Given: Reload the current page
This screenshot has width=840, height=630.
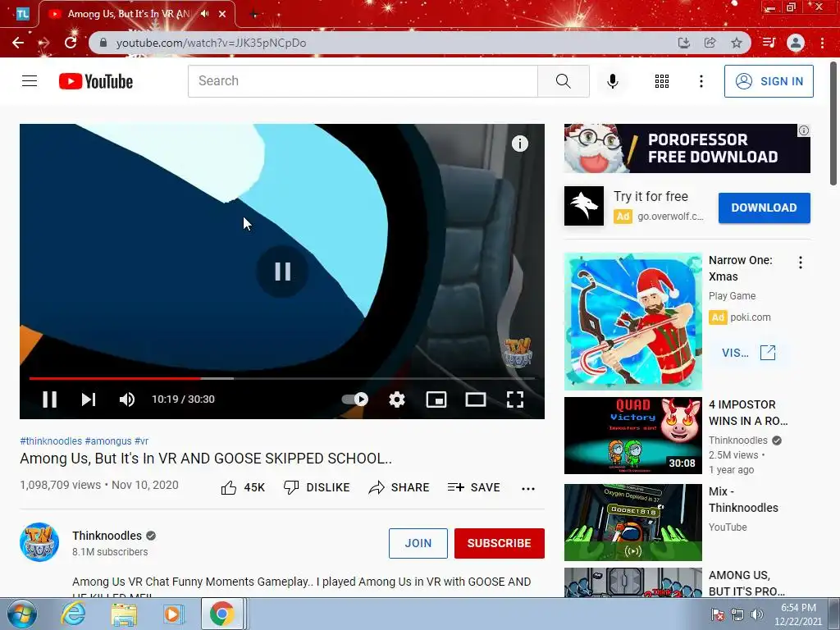Looking at the screenshot, I should point(71,43).
